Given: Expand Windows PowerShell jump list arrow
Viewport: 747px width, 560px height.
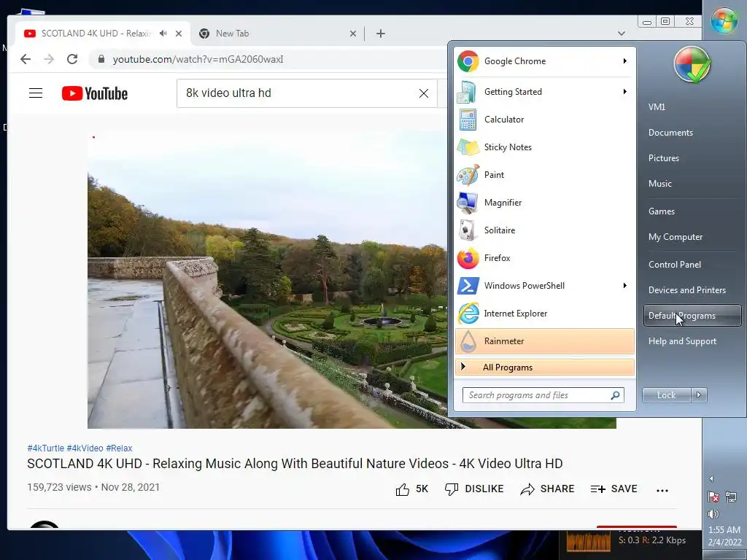Looking at the screenshot, I should click(x=624, y=285).
